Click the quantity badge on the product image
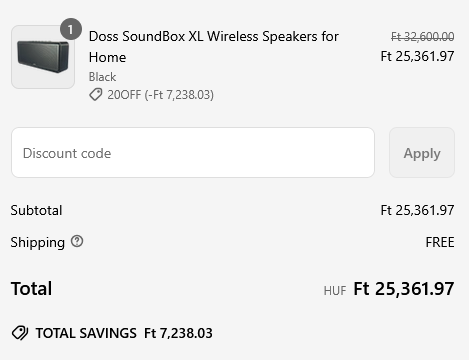469x360 pixels. tap(71, 29)
